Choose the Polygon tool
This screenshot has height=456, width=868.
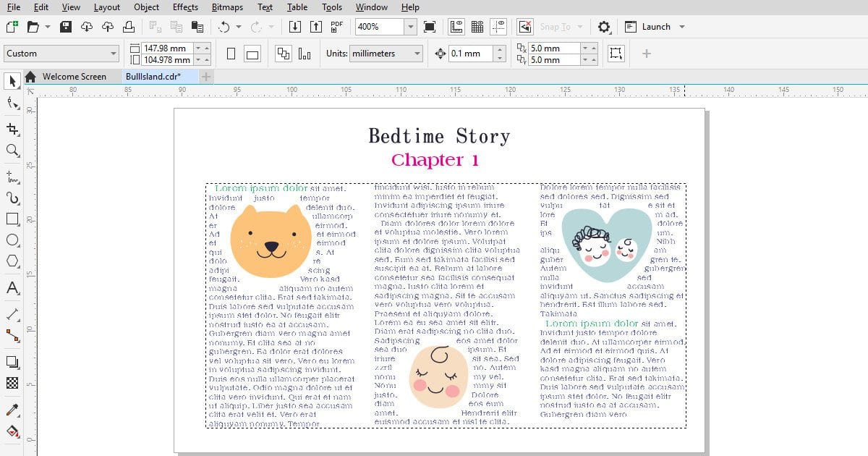pos(12,261)
